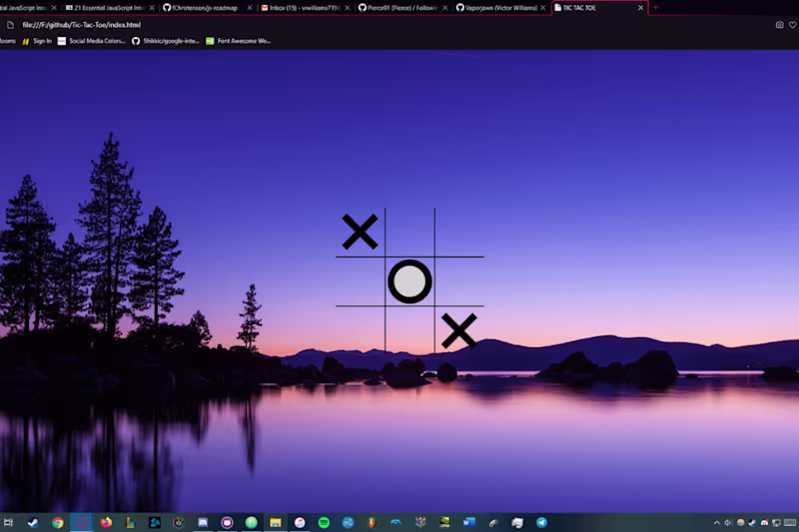Open the purple round app in the taskbar
The width and height of the screenshot is (799, 532).
click(x=227, y=522)
